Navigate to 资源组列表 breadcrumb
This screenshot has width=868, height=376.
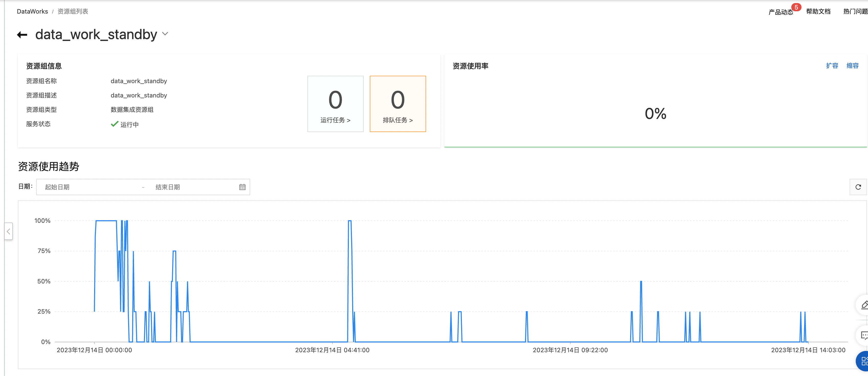[x=73, y=12]
